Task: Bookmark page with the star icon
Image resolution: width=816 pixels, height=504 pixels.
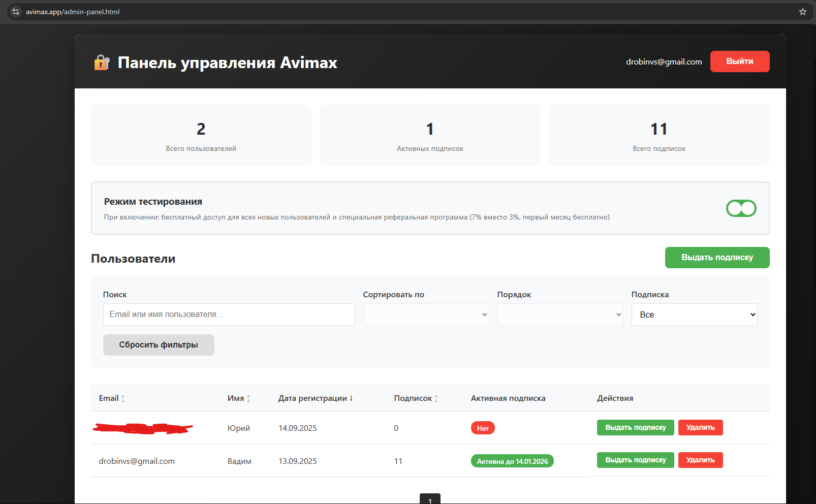Action: (x=803, y=12)
